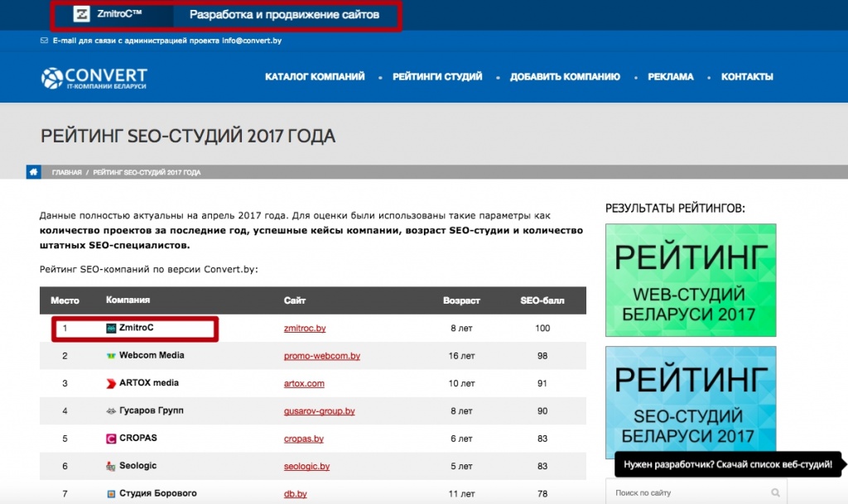This screenshot has height=504, width=848.
Task: Click the SEO score 90 cell
Action: pos(542,410)
